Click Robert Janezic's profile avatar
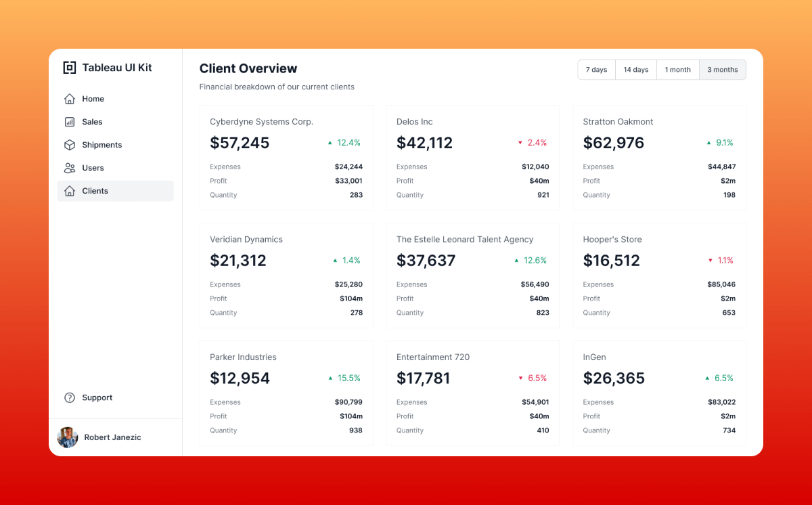The image size is (812, 505). pos(68,437)
